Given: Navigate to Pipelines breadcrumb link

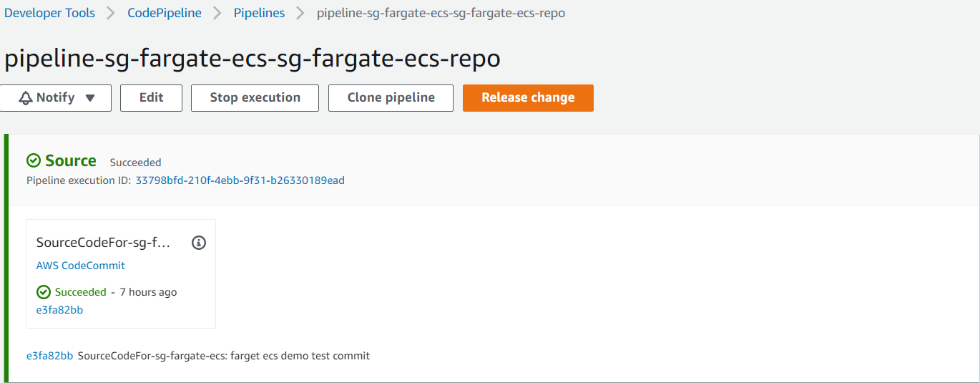Looking at the screenshot, I should pyautogui.click(x=259, y=14).
